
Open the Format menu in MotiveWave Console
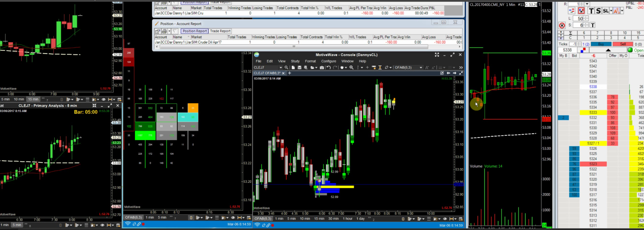310,61
